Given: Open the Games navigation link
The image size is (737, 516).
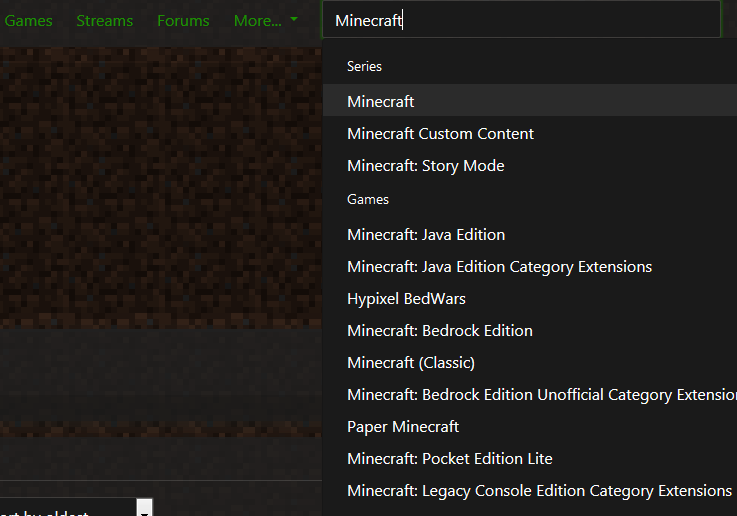Looking at the screenshot, I should (x=28, y=20).
